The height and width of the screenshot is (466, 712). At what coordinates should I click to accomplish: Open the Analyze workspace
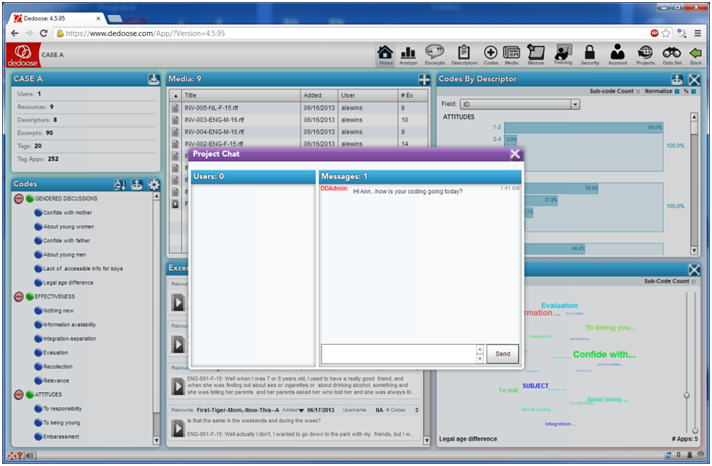click(x=408, y=55)
